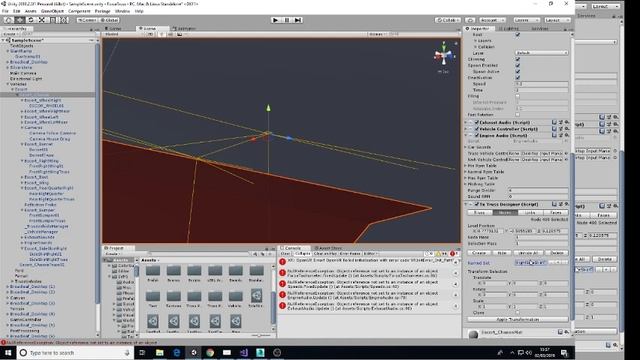640x360 pixels.
Task: Click the Create button in Truss Designer
Action: [479, 253]
